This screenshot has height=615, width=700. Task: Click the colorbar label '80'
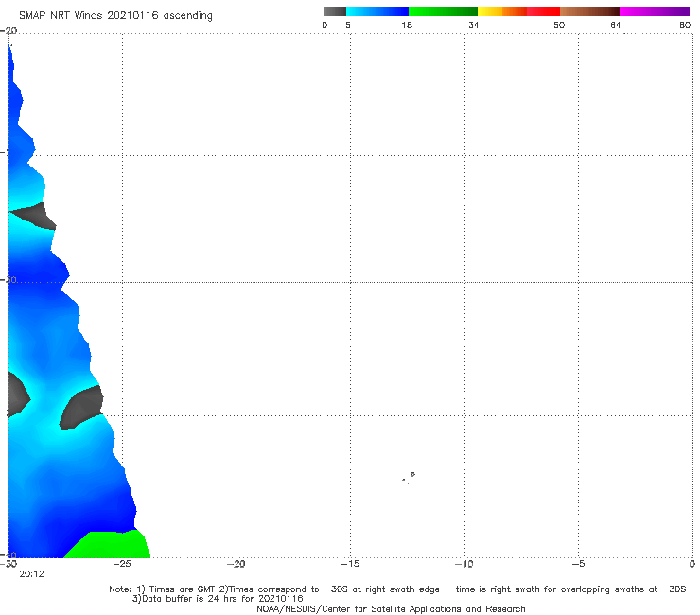(x=685, y=25)
